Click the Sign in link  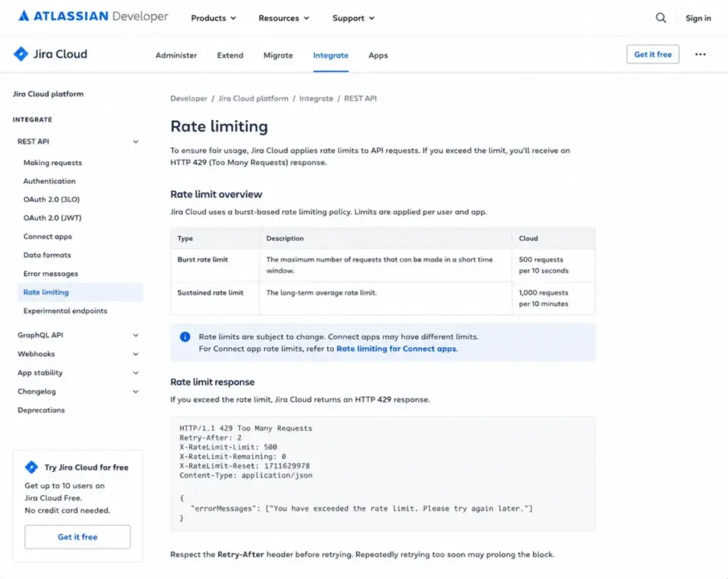[698, 18]
